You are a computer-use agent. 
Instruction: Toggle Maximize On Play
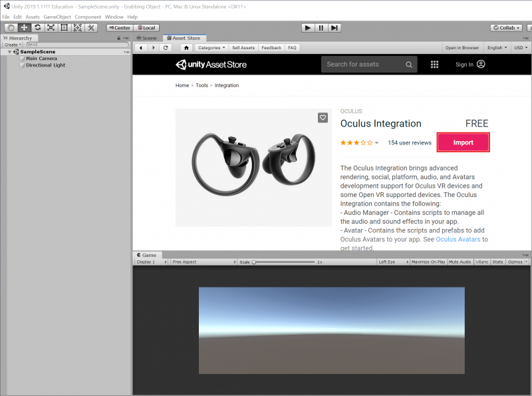tap(428, 262)
